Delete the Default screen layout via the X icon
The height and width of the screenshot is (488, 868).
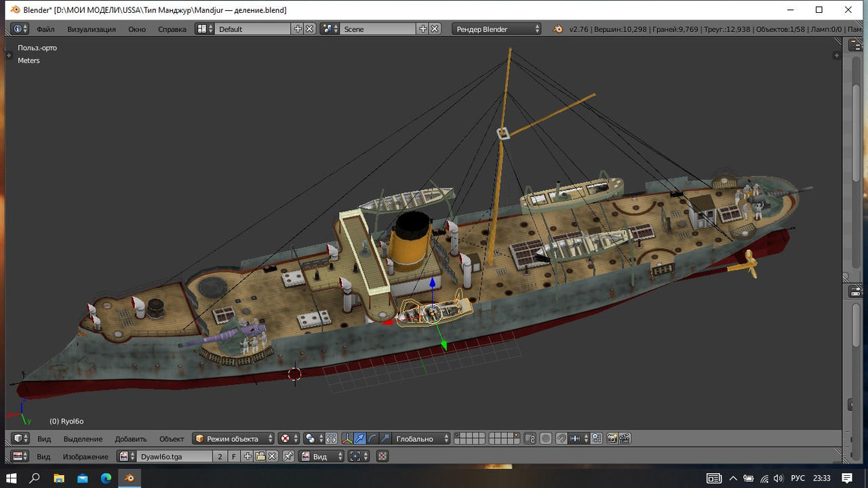tap(309, 29)
